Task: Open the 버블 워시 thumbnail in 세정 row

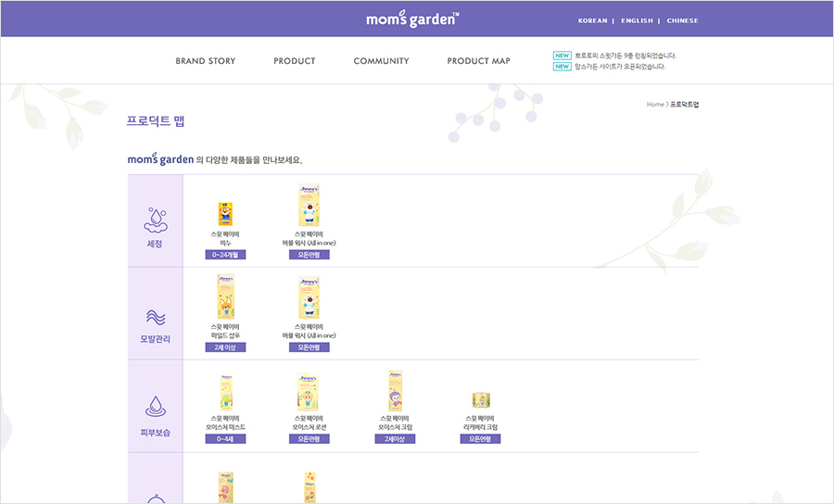Action: click(x=309, y=206)
